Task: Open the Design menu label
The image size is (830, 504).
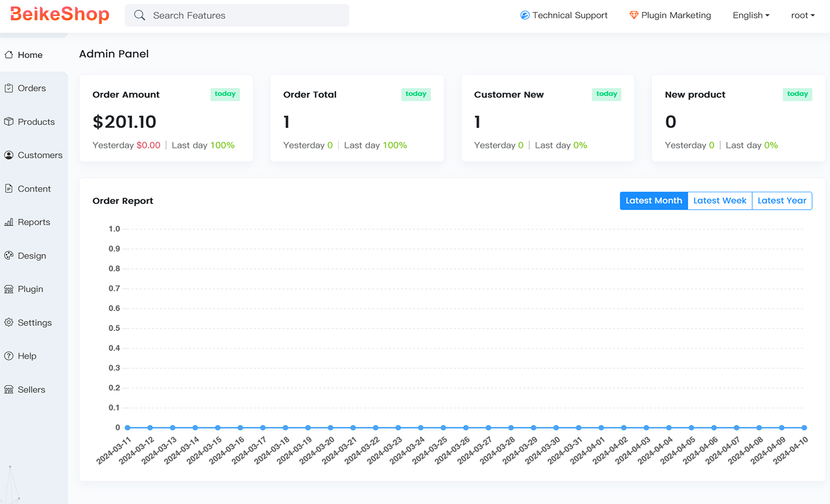Action: click(x=32, y=256)
